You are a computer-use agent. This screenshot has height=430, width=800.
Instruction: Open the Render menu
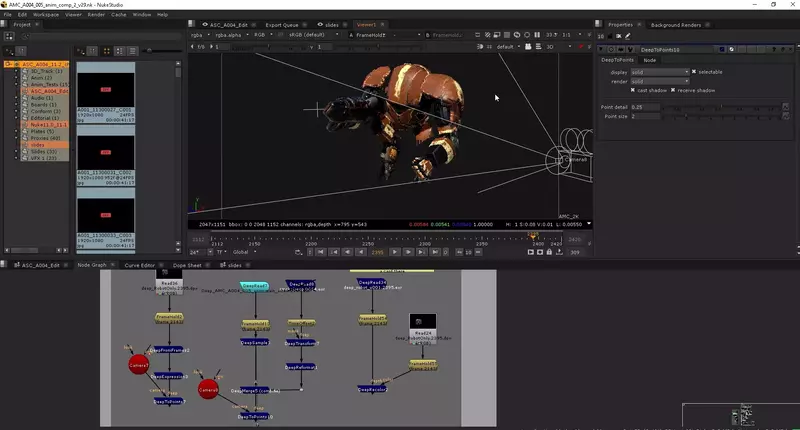(96, 15)
